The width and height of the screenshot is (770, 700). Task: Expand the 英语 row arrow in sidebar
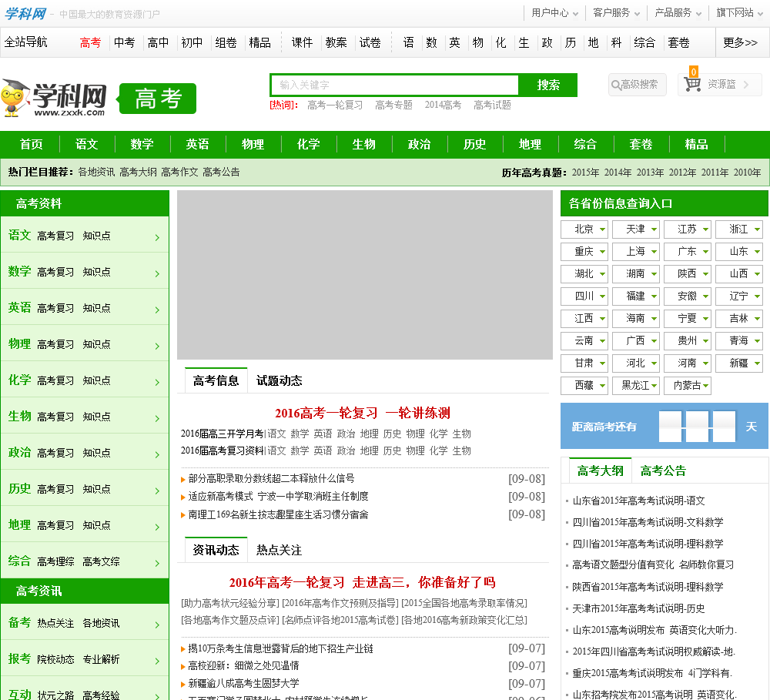coord(157,310)
